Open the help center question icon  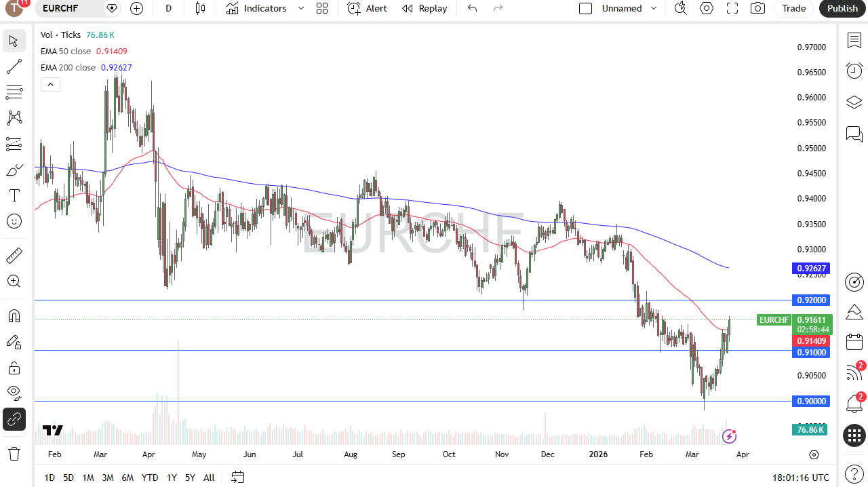pos(854,473)
